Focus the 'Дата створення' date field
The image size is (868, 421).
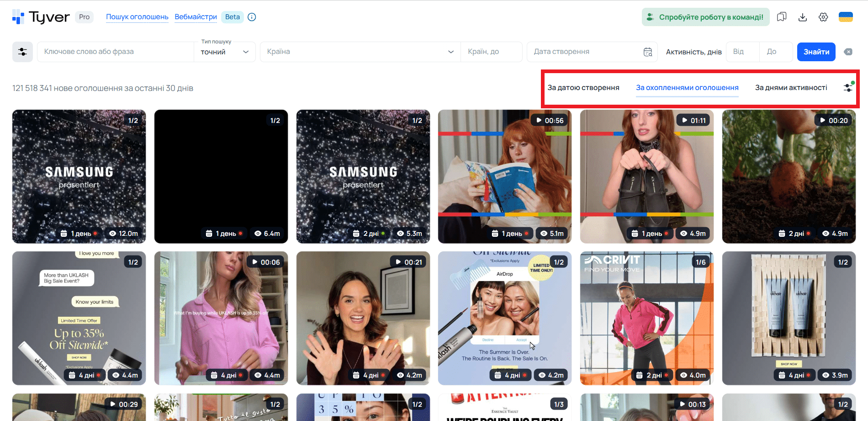point(592,52)
